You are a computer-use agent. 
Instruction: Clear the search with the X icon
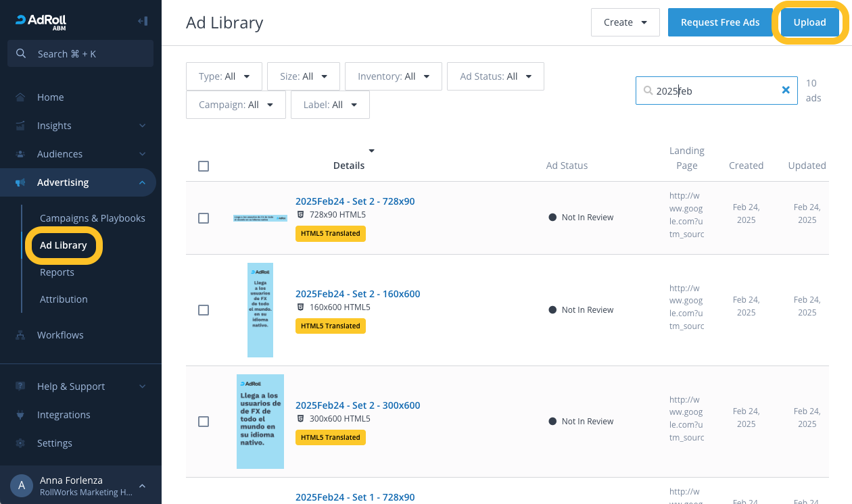pos(785,89)
